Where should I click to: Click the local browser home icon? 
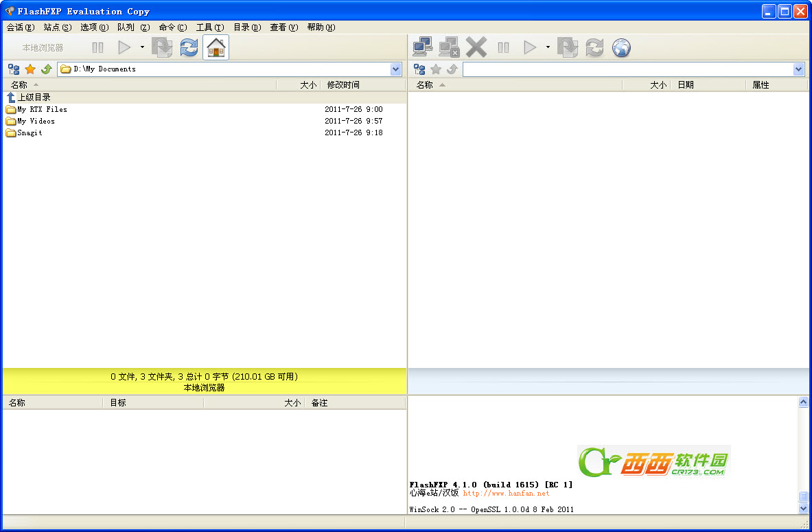tap(216, 47)
